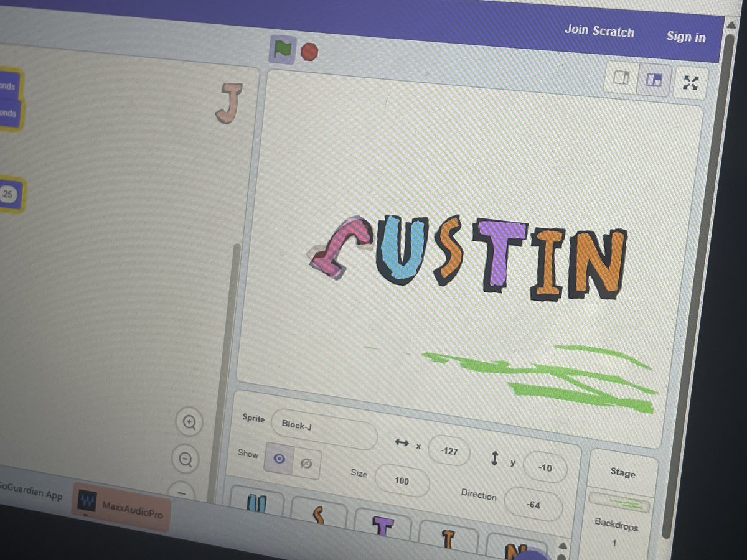Click the Direction field showing -64
Image resolution: width=747 pixels, height=560 pixels.
(533, 505)
